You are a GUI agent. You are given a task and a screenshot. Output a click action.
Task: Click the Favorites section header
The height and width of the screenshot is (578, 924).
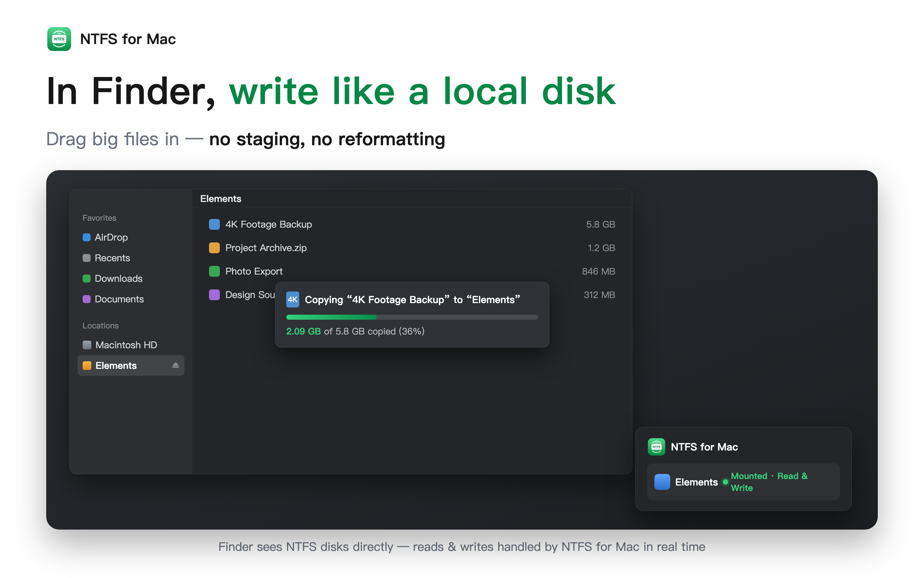coord(99,218)
